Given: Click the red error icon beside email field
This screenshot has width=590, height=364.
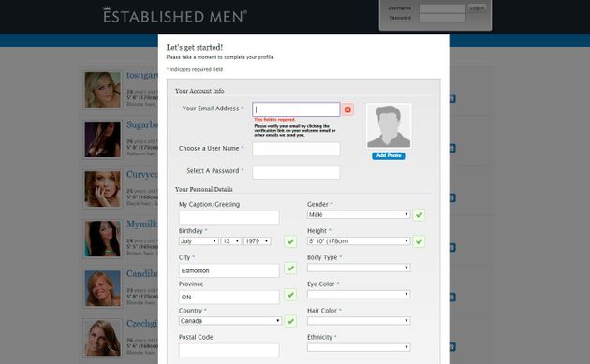Looking at the screenshot, I should [347, 109].
